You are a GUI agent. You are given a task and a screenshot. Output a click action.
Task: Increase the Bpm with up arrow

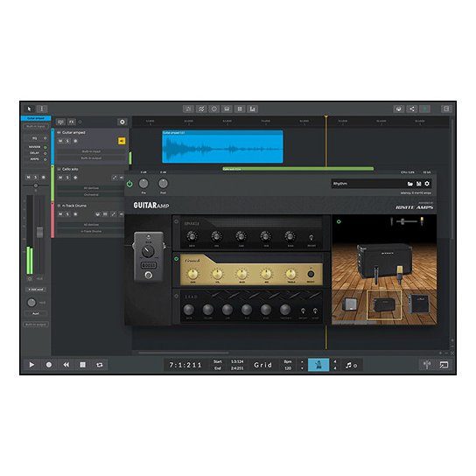click(302, 362)
